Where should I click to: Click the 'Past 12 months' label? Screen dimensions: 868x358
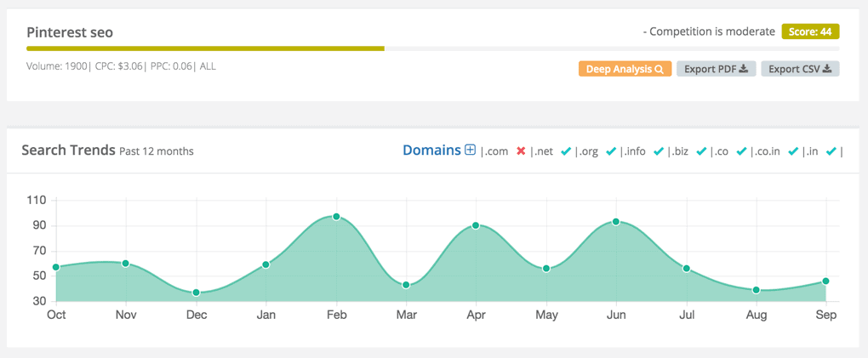click(x=156, y=151)
